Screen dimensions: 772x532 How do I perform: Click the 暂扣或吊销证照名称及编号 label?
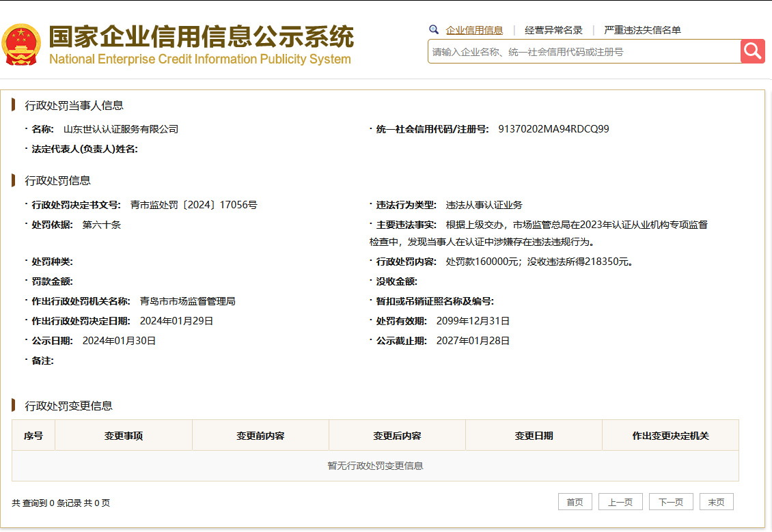click(x=435, y=301)
